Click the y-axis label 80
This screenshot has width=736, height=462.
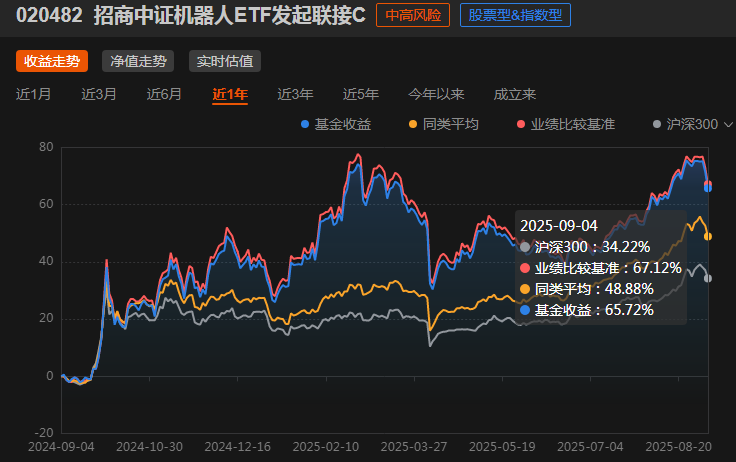(x=46, y=147)
